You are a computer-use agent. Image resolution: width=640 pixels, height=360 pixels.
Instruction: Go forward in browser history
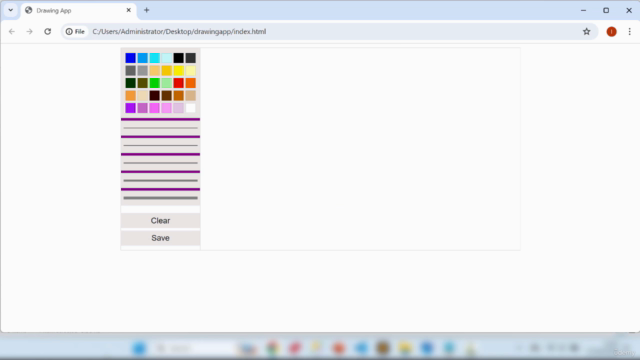coord(29,31)
